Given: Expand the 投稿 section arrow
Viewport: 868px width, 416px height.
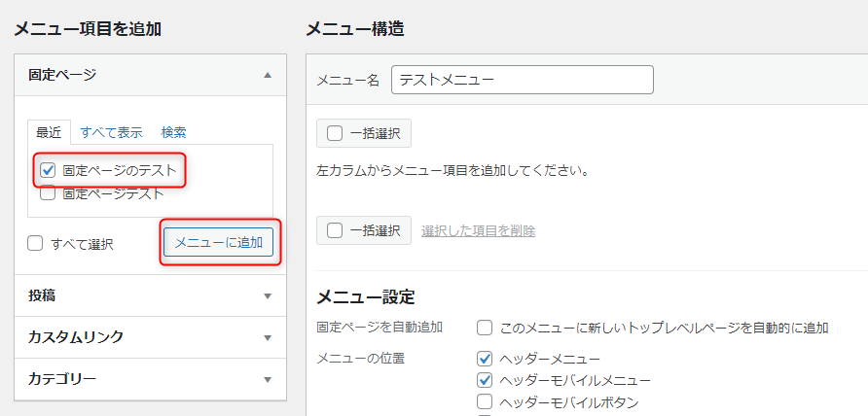Looking at the screenshot, I should click(268, 295).
